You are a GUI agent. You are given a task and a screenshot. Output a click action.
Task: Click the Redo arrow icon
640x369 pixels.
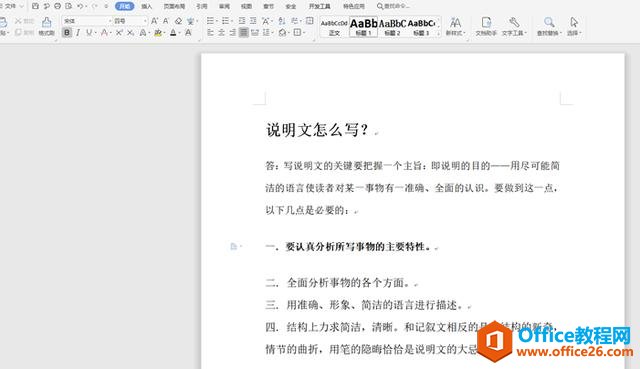(95, 6)
